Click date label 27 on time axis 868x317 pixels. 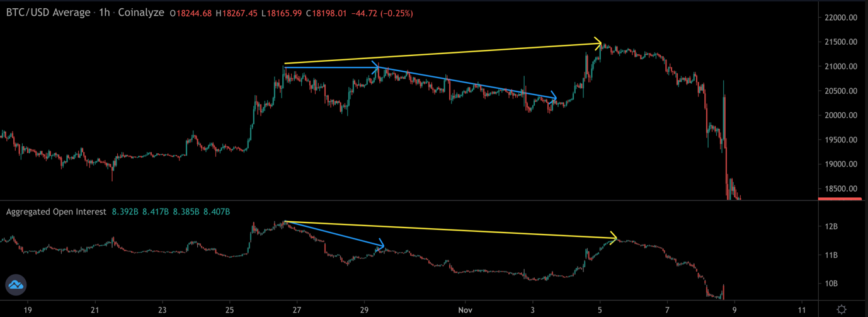[x=297, y=310]
